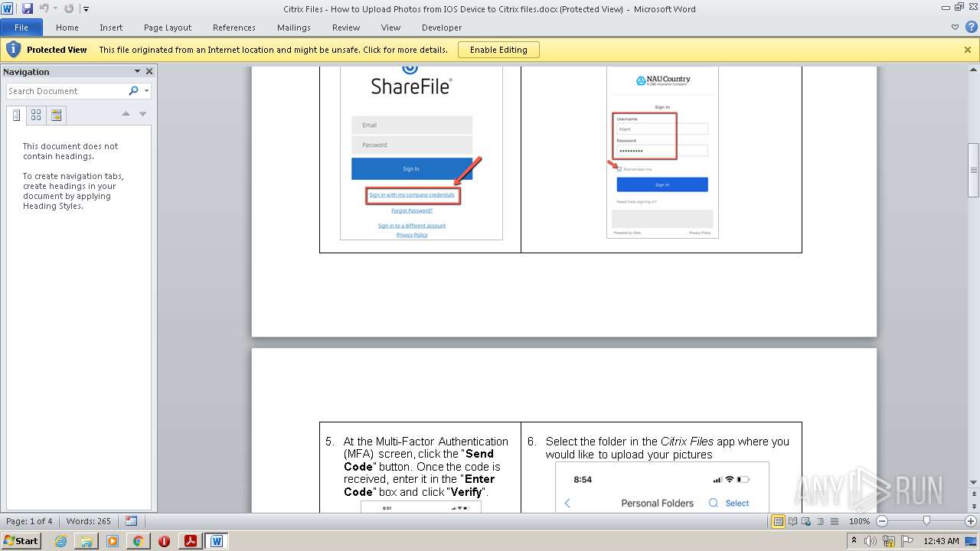
Task: Click the Action Center flag icon in system tray
Action: tap(907, 541)
